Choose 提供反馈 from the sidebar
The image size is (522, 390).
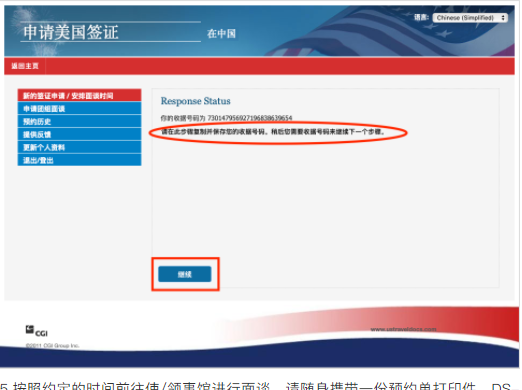pyautogui.click(x=79, y=134)
